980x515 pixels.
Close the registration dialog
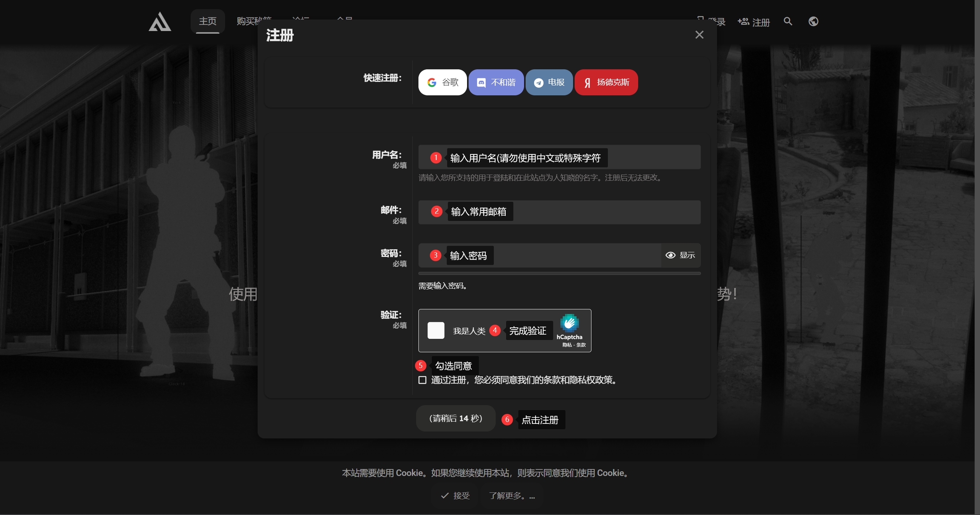click(x=699, y=35)
